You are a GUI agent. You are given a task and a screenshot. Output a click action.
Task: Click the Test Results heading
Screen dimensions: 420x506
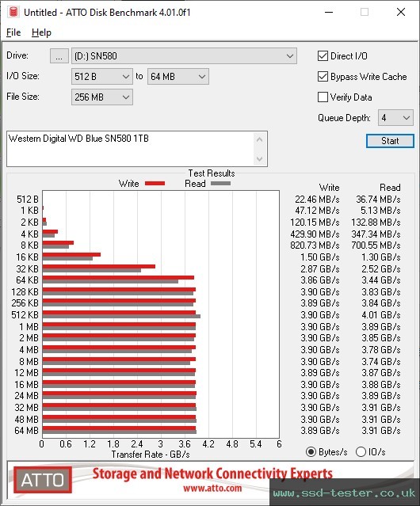(212, 173)
